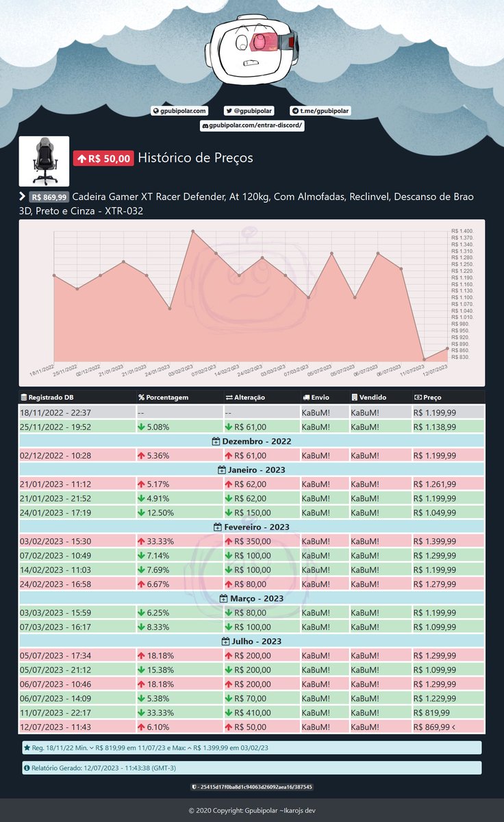This screenshot has width=504, height=822.
Task: Click the shield icon beside the hash ID
Action: tap(194, 788)
